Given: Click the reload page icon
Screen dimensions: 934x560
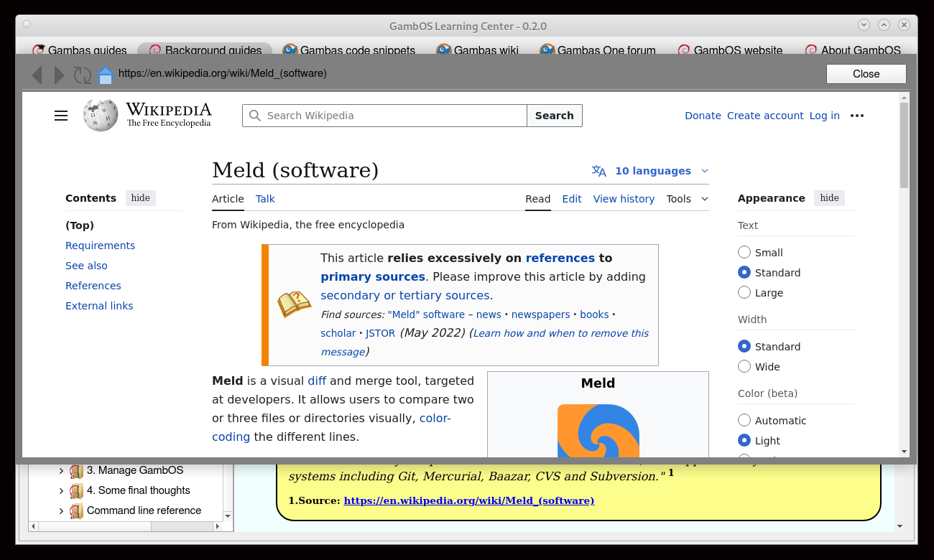Looking at the screenshot, I should point(83,75).
